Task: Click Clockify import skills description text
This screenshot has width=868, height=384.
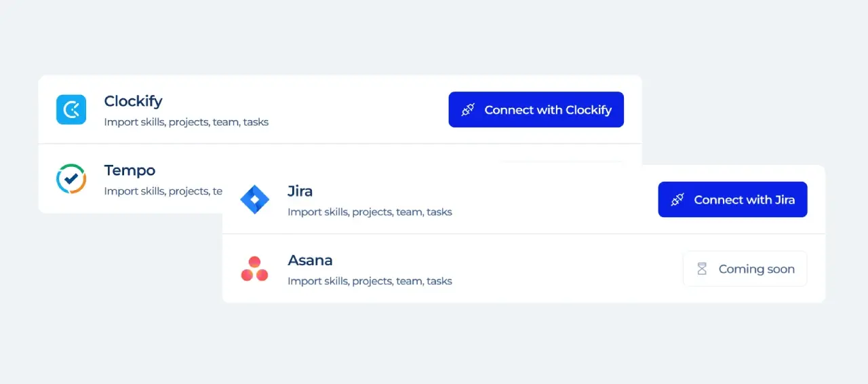Action: point(186,123)
